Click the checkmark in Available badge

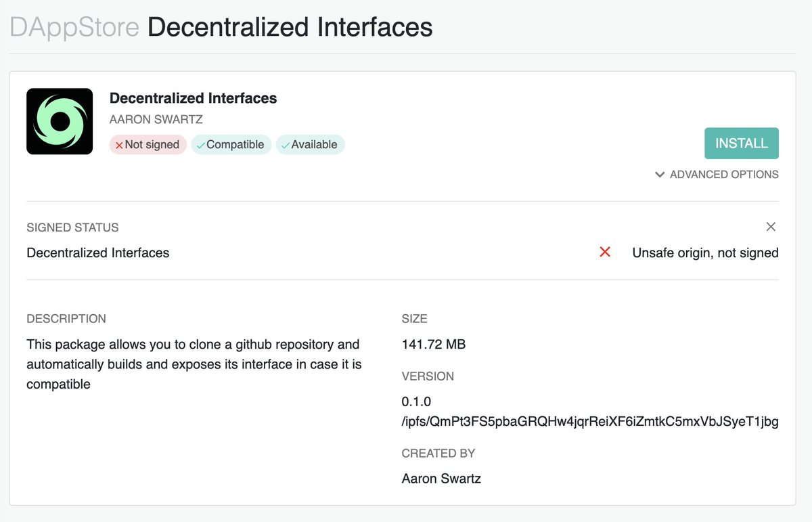(x=286, y=145)
